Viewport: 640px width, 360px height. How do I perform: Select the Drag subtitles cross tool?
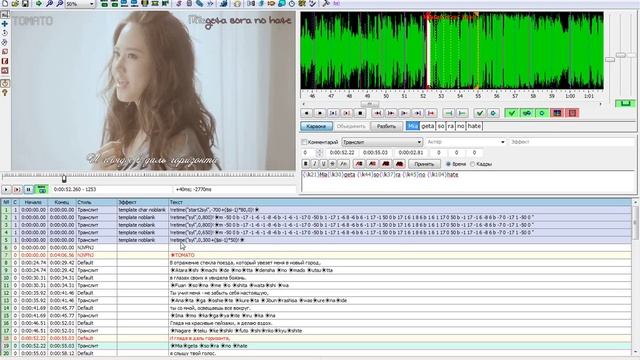pos(4,24)
